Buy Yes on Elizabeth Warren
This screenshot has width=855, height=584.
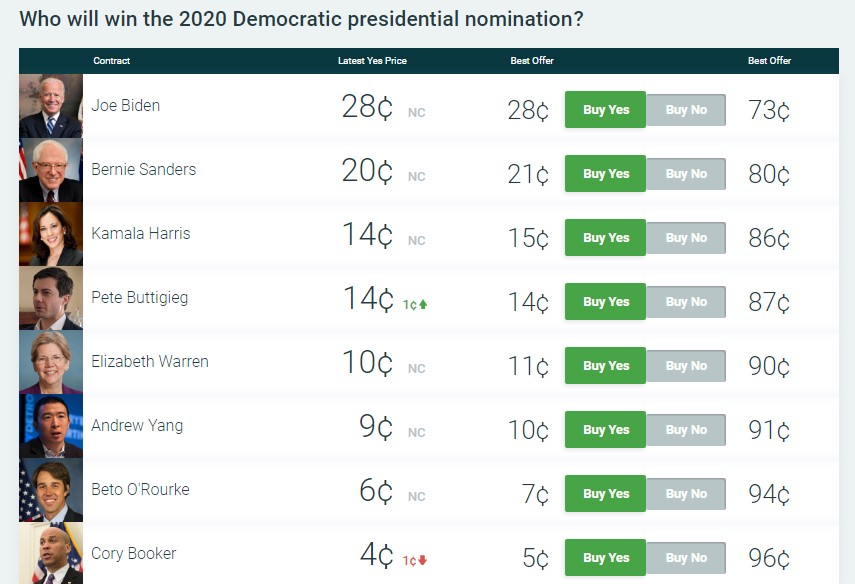pos(604,365)
